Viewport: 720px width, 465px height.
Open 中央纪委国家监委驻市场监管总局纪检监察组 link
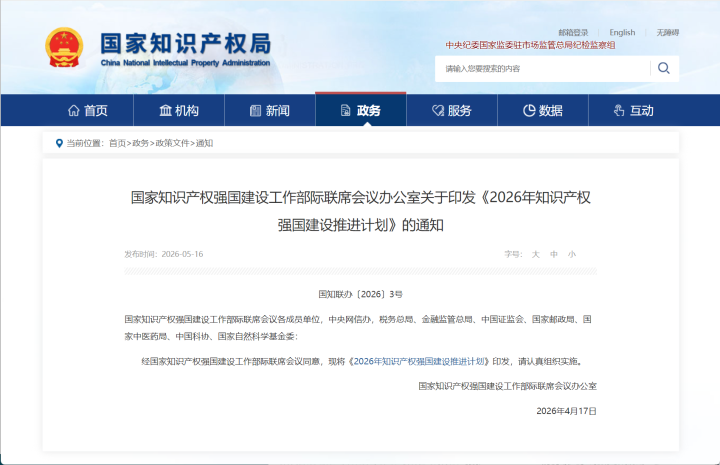point(530,45)
